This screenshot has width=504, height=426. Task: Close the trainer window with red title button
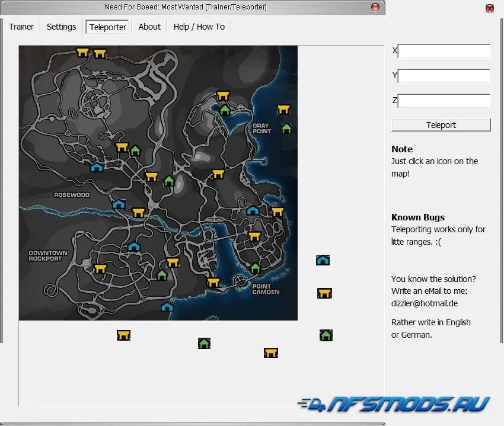click(x=375, y=7)
